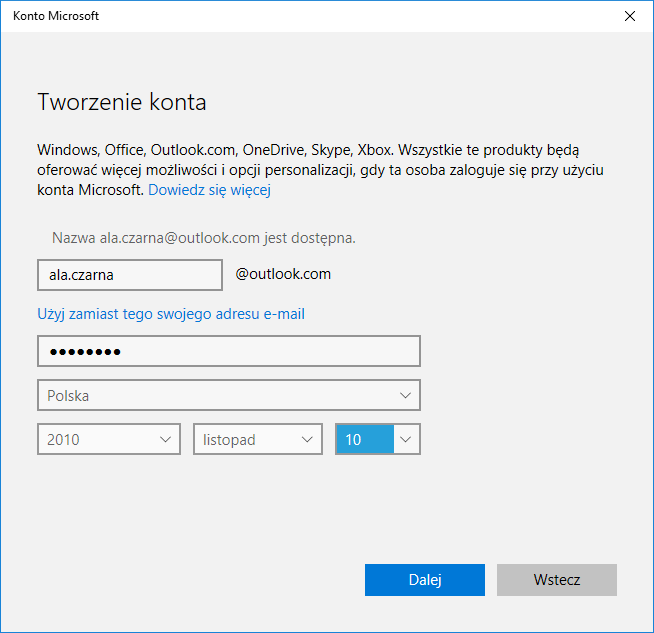The height and width of the screenshot is (633, 654).
Task: Open the country dropdown showing Polska
Action: (228, 395)
